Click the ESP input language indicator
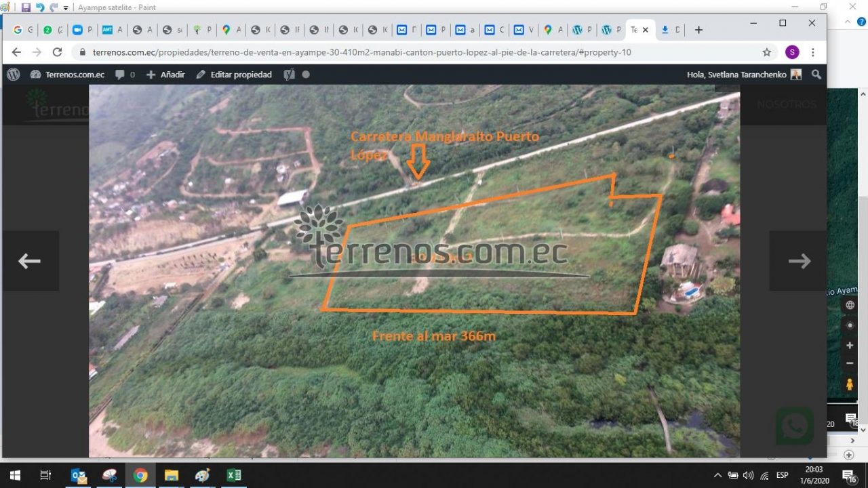The width and height of the screenshot is (868, 488). tap(782, 475)
